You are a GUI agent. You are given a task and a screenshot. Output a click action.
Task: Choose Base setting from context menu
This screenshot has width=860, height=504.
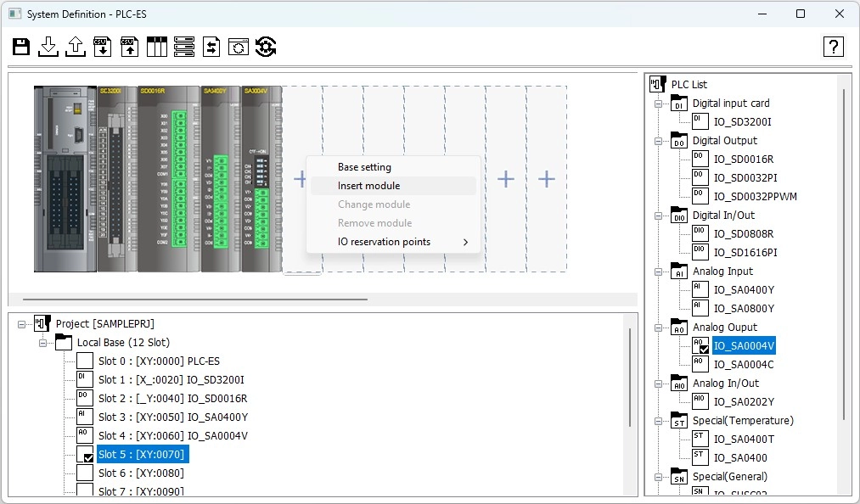pos(393,166)
